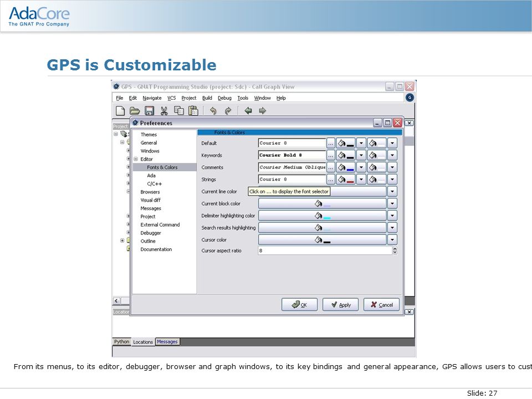Click the Back navigation arrow icon
Image resolution: width=532 pixels, height=399 pixels.
(x=248, y=111)
